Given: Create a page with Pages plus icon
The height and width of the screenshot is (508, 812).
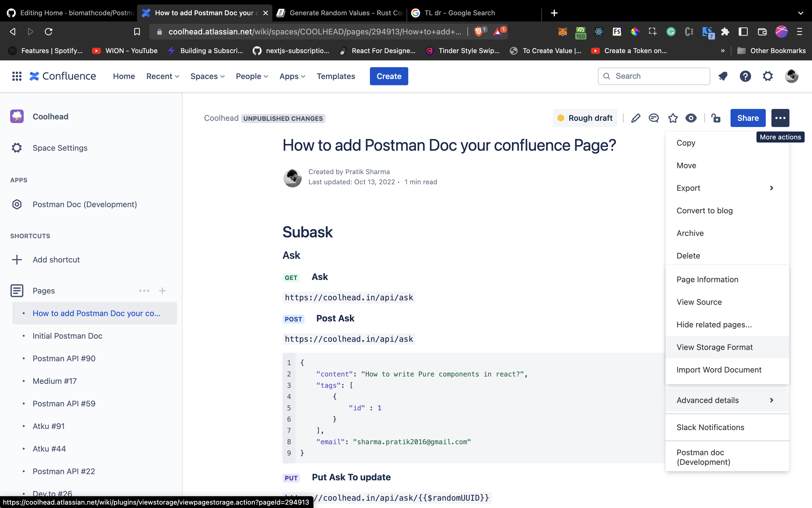Looking at the screenshot, I should pos(162,291).
